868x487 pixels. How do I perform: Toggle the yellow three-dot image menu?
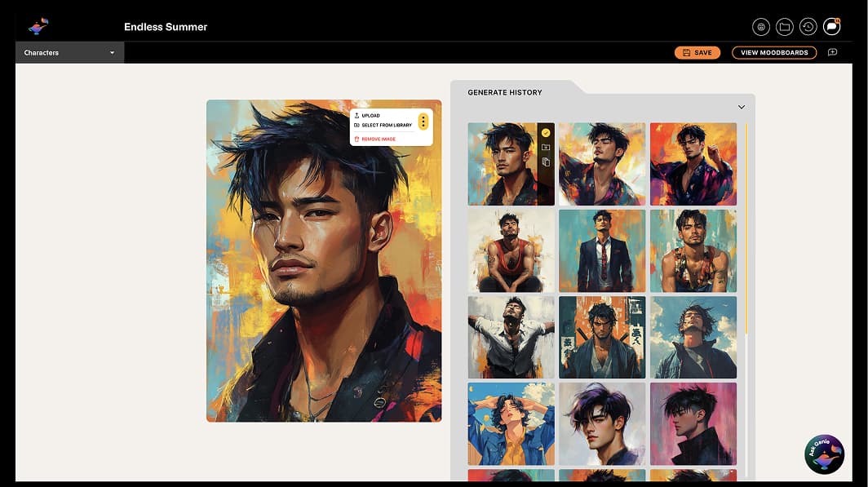pyautogui.click(x=423, y=122)
